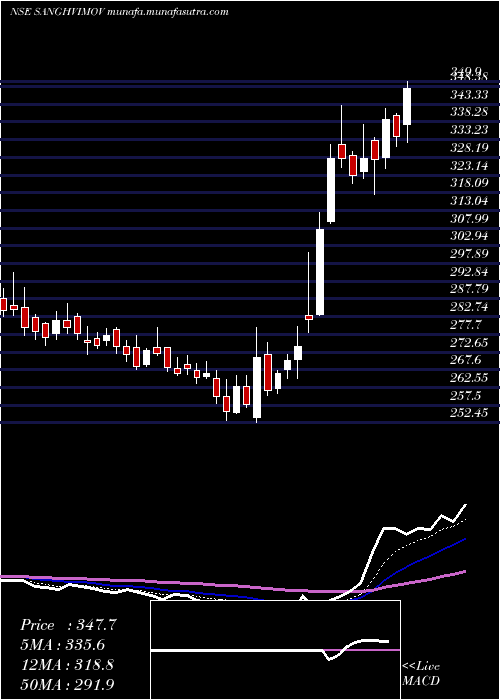Click the 272.65 price level label
Viewport: 500px width, 700px height.
pyautogui.click(x=469, y=343)
